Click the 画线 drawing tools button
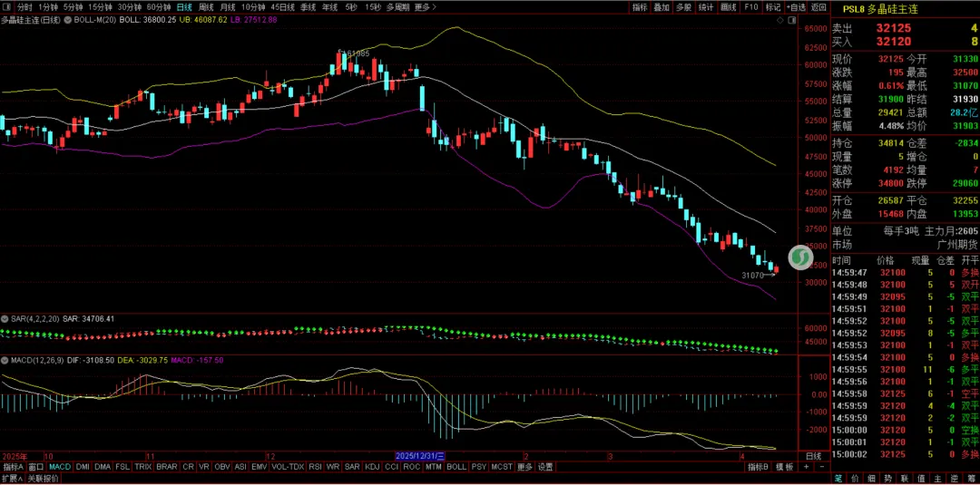 pyautogui.click(x=728, y=7)
